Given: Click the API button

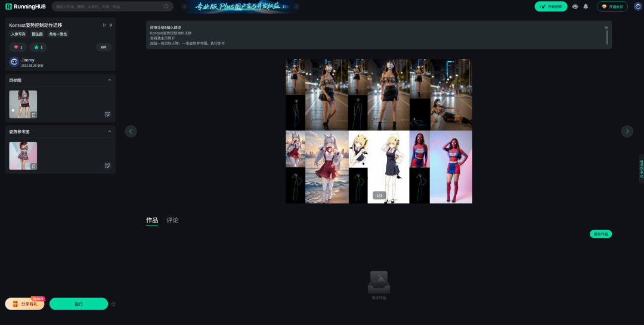Looking at the screenshot, I should pos(104,47).
